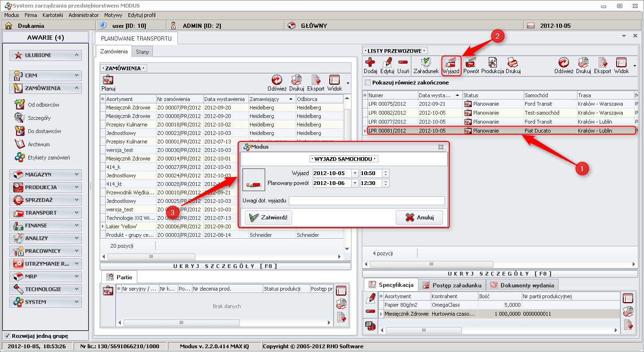Enable 'Pokazuj również zakończone' checkbox
This screenshot has width=644, height=352.
tap(368, 83)
